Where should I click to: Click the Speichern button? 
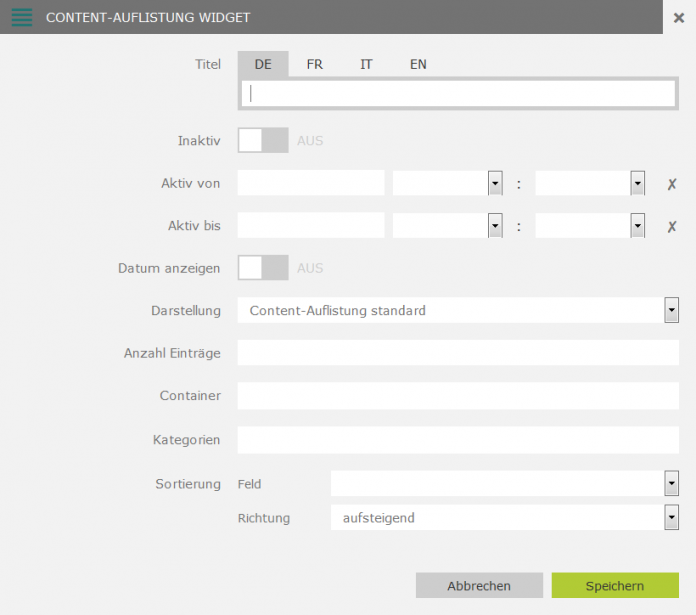click(x=615, y=585)
